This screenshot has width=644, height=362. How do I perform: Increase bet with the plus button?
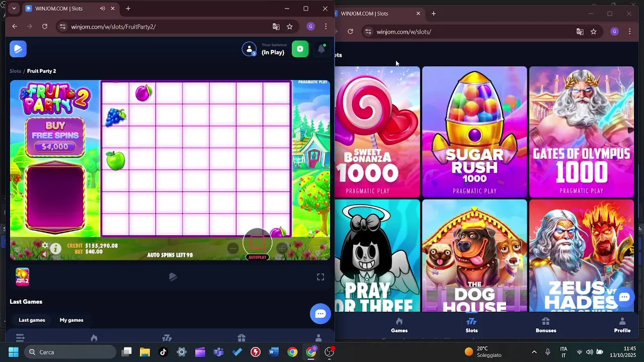283,247
